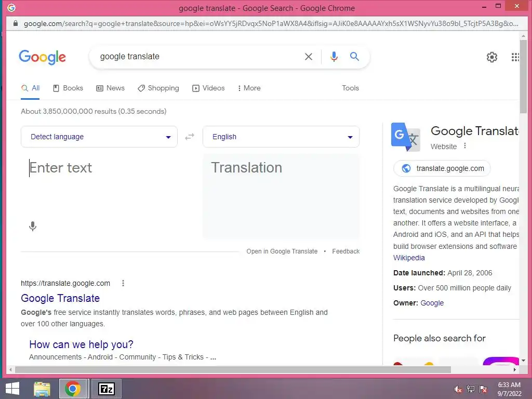The height and width of the screenshot is (399, 532).
Task: Click the Google logo
Action: pyautogui.click(x=43, y=57)
